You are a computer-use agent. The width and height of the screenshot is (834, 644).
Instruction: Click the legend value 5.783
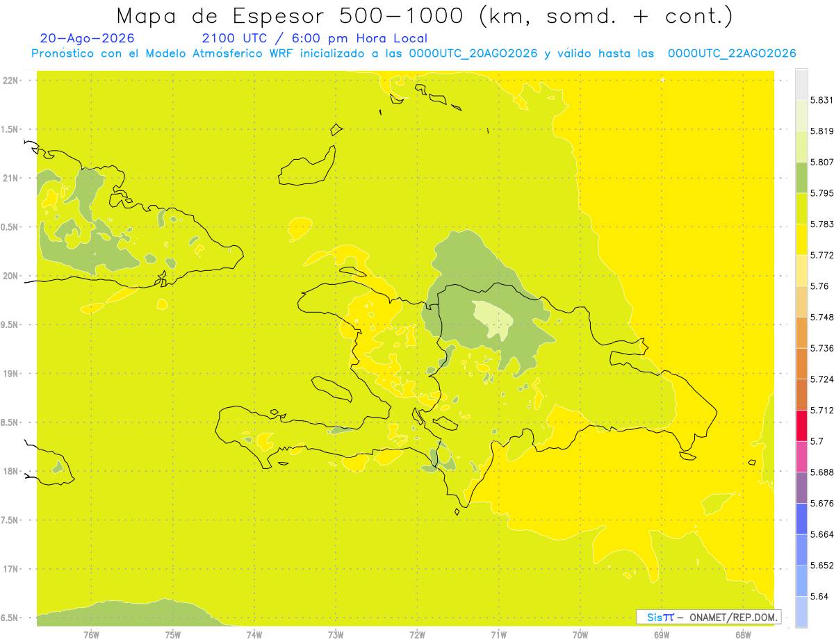coord(822,224)
